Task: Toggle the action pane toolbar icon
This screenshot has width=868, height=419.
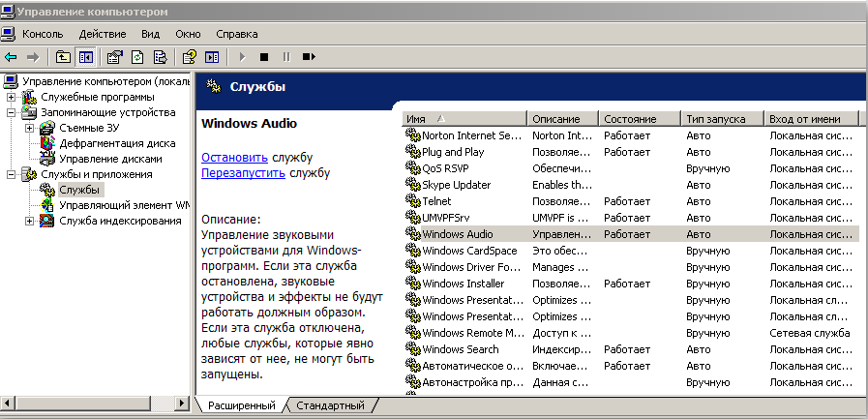Action: point(212,56)
